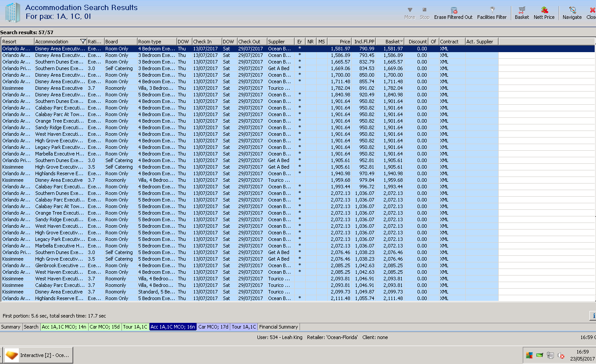Switch to the Financial Summary tab

tap(278, 327)
